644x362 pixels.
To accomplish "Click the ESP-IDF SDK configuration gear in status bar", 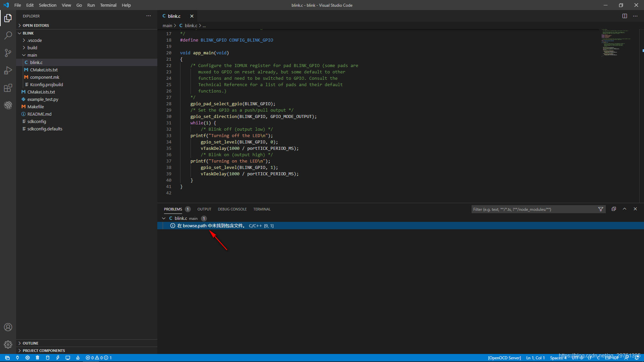I will point(28,358).
